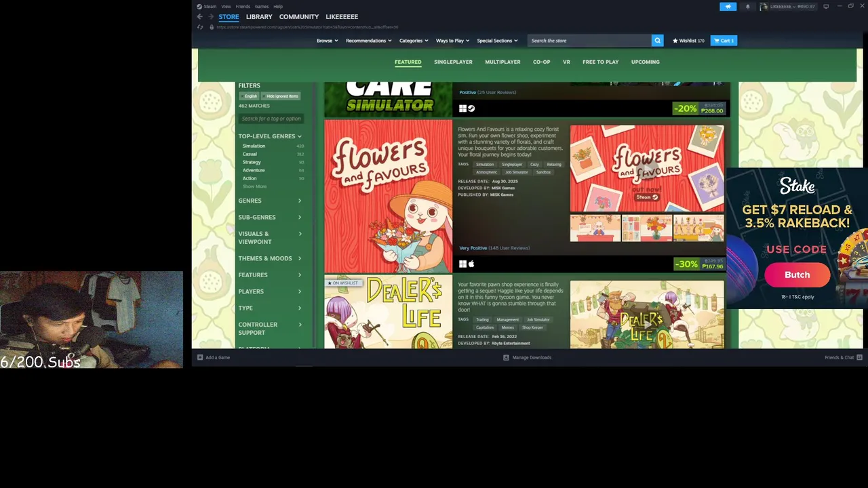Open the Friends & Chat icon
This screenshot has width=868, height=488.
click(859, 357)
